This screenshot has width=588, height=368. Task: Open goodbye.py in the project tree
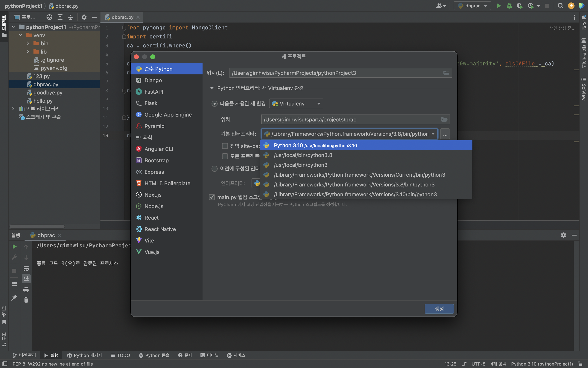(x=48, y=93)
